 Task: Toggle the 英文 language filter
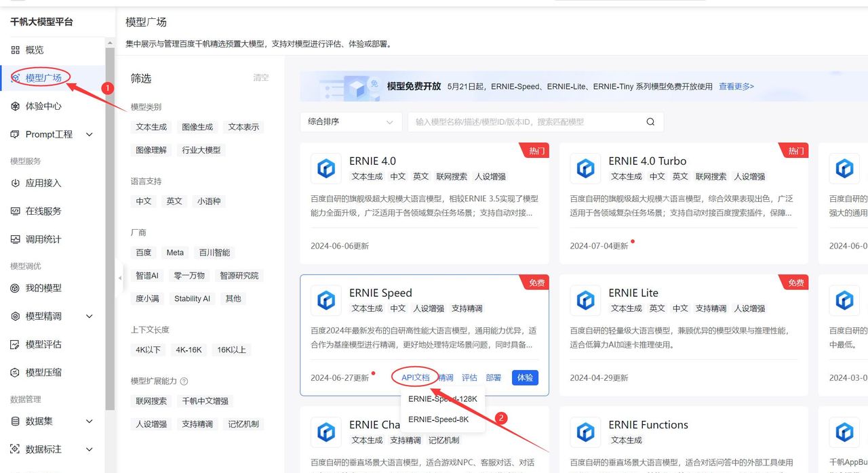175,201
